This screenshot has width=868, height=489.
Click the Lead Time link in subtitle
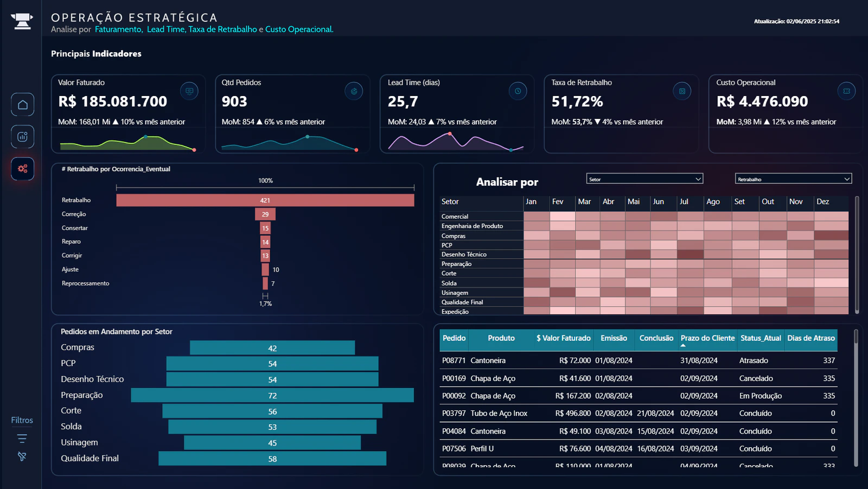tap(166, 29)
